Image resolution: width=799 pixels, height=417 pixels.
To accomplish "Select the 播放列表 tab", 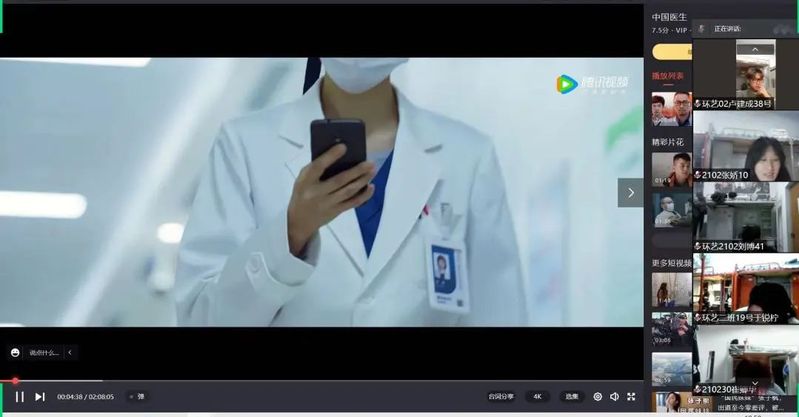I will 668,76.
